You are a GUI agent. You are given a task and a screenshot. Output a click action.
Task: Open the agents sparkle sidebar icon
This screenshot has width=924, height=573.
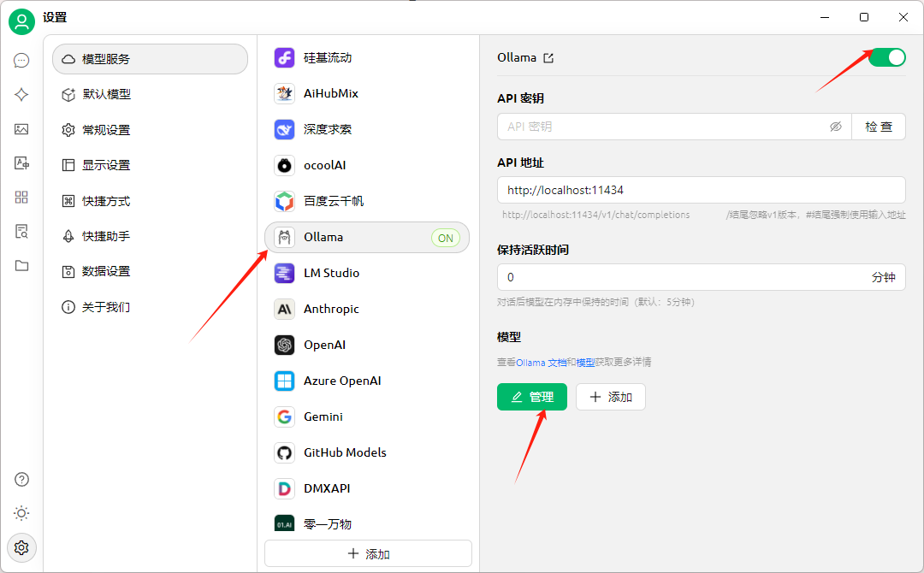21,95
